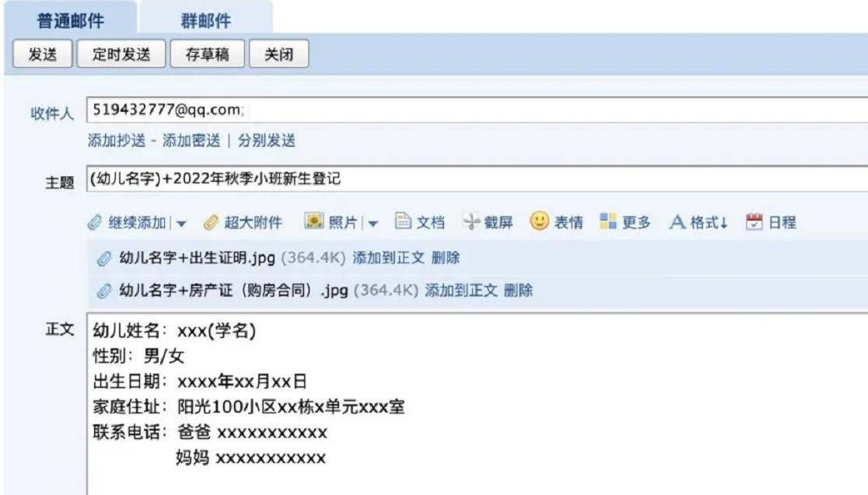Viewport: 868px width, 495px height.
Task: Click into the 主题 subject field
Action: [478, 179]
